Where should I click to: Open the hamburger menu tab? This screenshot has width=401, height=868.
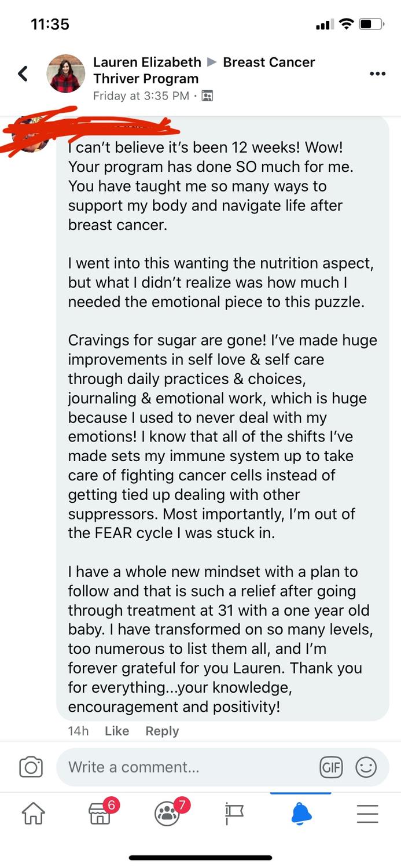tap(367, 814)
